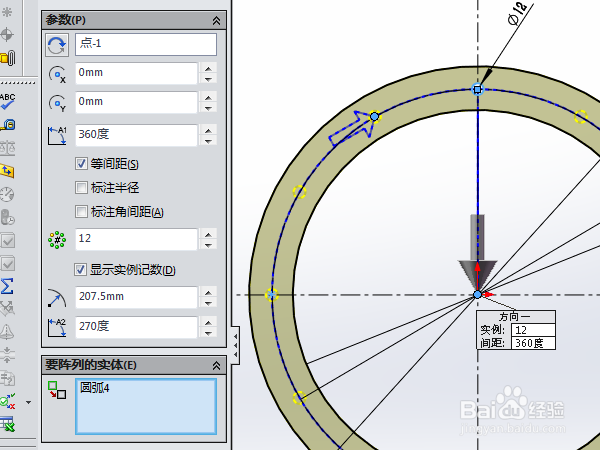Click the grayed clock statistics icon

coord(7,217)
